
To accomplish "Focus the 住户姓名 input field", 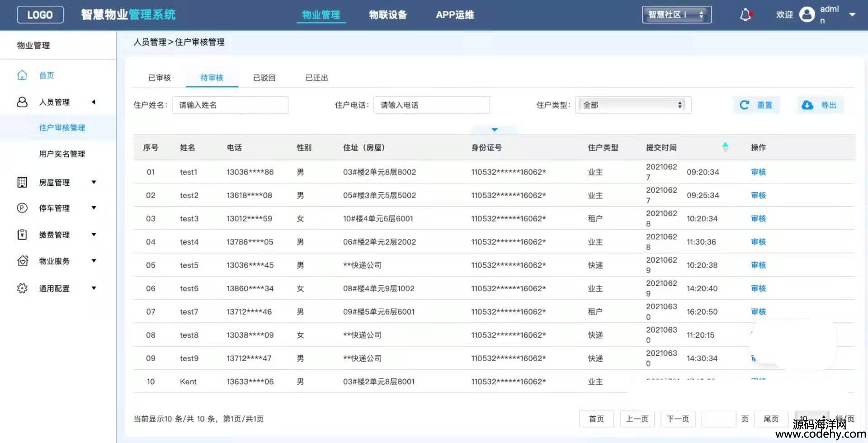I will 230,105.
